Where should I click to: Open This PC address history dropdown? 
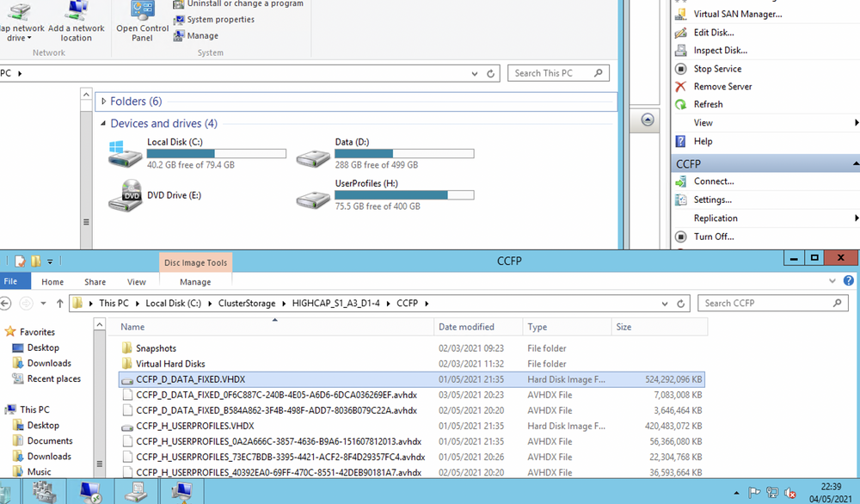475,73
